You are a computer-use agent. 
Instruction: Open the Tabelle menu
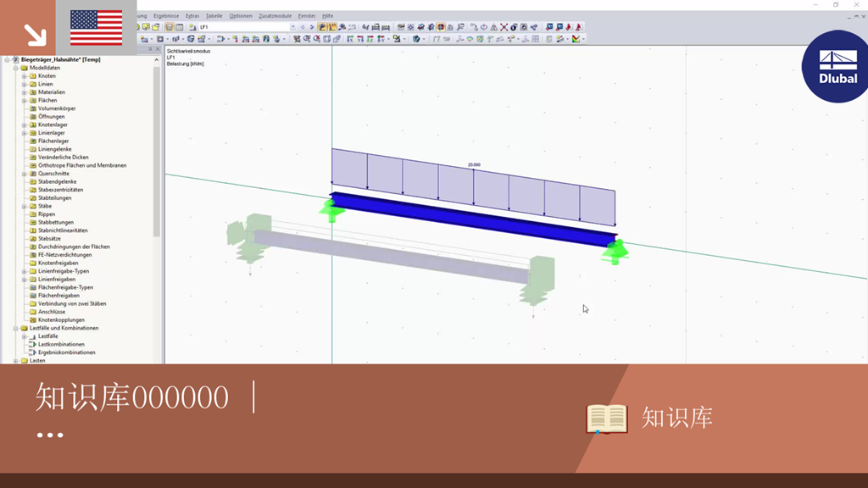(x=214, y=16)
